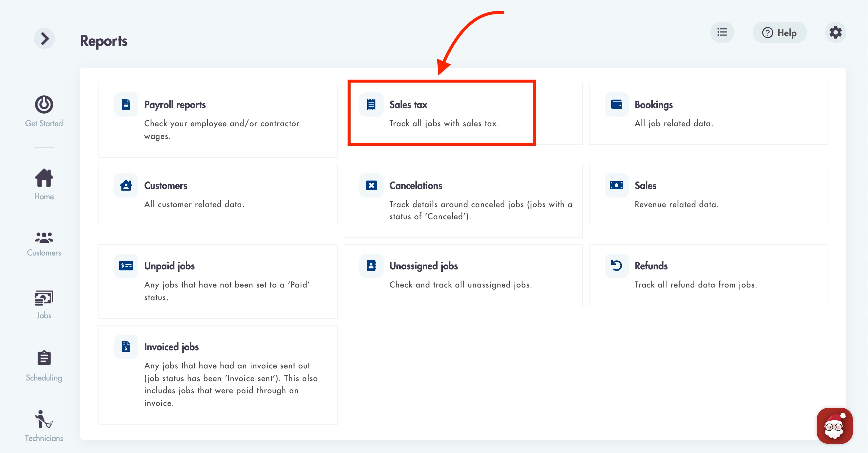This screenshot has width=868, height=453.
Task: Click the Scheduling sidebar label
Action: (44, 378)
